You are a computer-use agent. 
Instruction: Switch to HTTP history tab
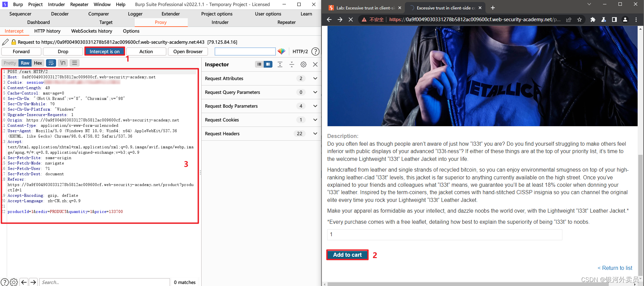tap(47, 31)
